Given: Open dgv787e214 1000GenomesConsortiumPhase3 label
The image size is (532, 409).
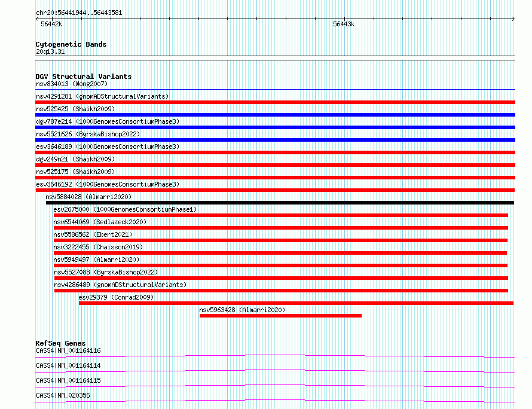Looking at the screenshot, I should (108, 121).
